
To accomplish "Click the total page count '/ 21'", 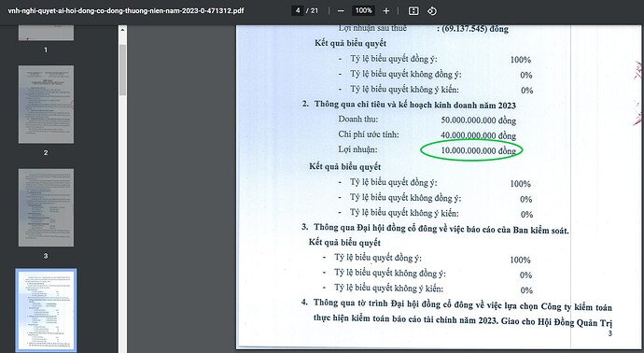I will click(313, 10).
